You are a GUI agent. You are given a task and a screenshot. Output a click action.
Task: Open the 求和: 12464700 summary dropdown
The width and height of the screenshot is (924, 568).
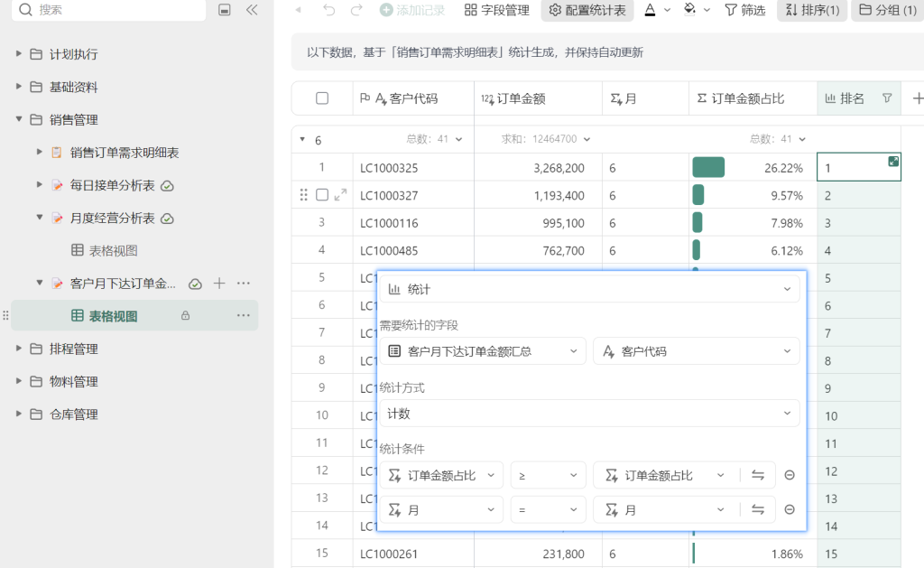(546, 139)
